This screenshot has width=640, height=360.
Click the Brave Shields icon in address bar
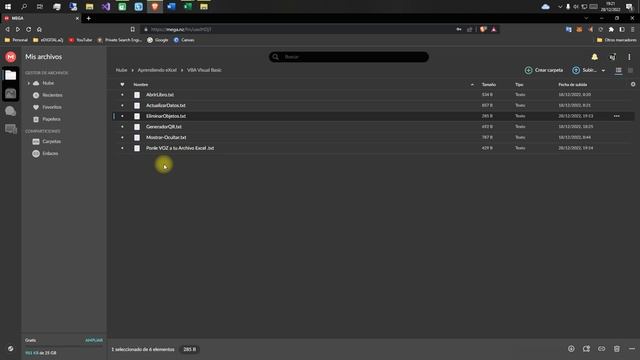click(x=483, y=29)
